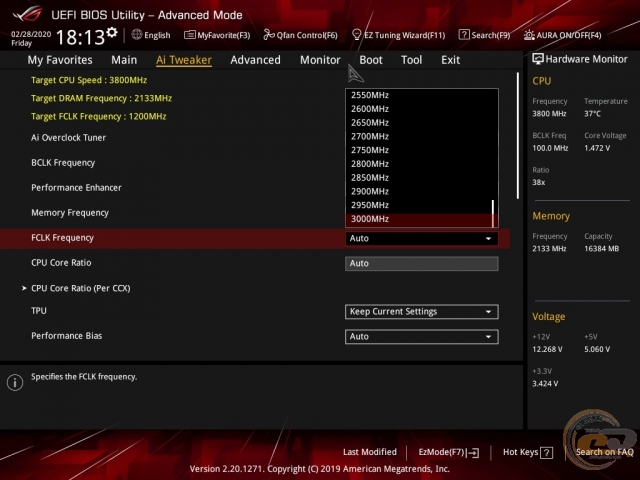Click Target CPU Speed : 3800MHz text
The image size is (640, 480).
pos(89,80)
